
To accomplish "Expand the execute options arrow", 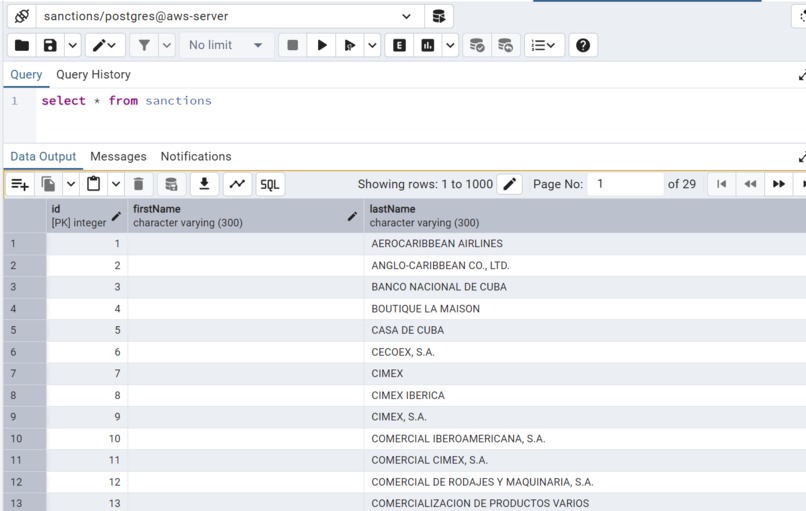I will coord(372,45).
